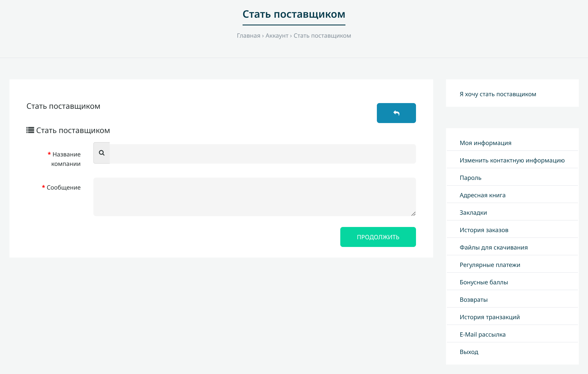Open the Главная breadcrumb link

[x=248, y=36]
